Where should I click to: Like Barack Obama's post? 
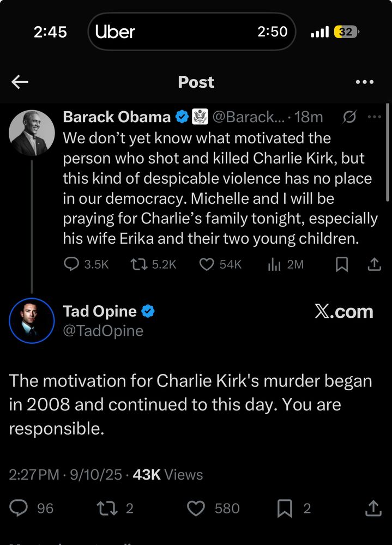[206, 264]
